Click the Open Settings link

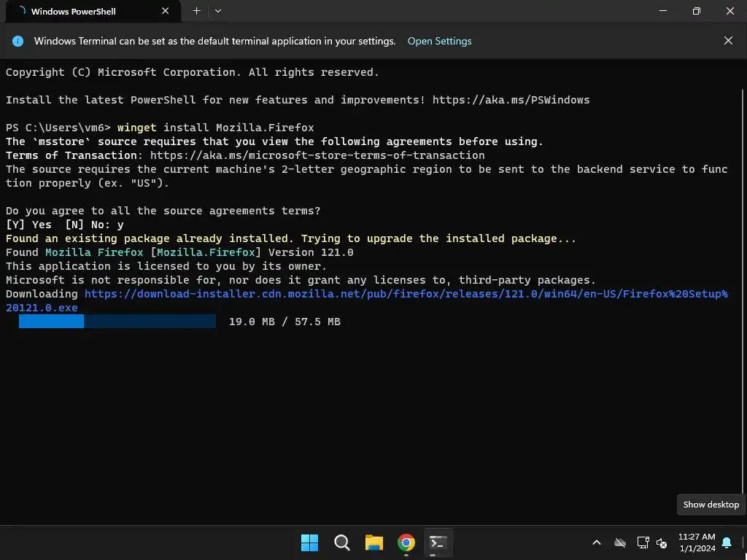(x=439, y=41)
